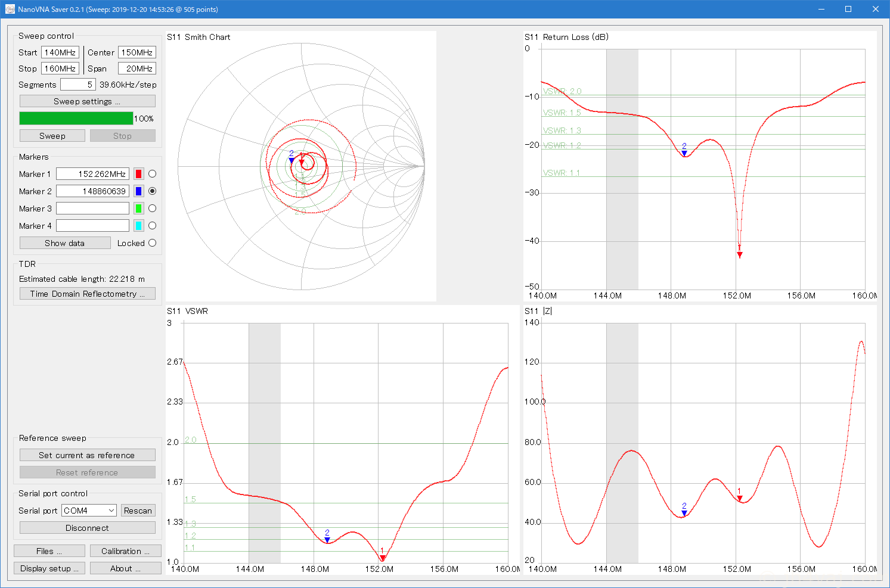Image resolution: width=890 pixels, height=588 pixels.
Task: Click the empty Marker 3 field
Action: (92, 209)
